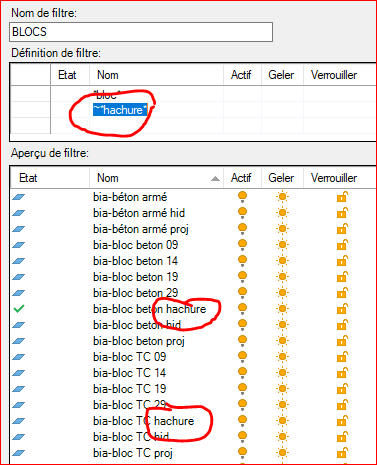
Task: Toggle padlock for bia-bloc beton 14
Action: tap(342, 261)
